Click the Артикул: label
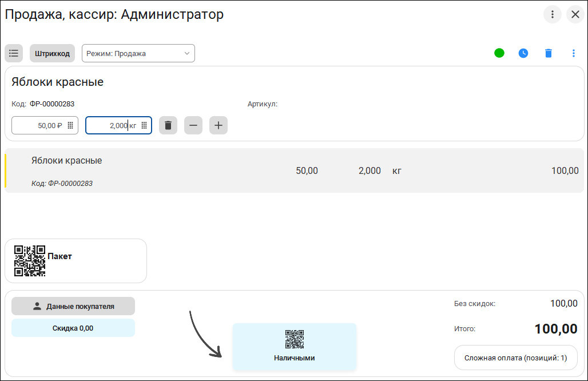The image size is (588, 381). coord(263,104)
